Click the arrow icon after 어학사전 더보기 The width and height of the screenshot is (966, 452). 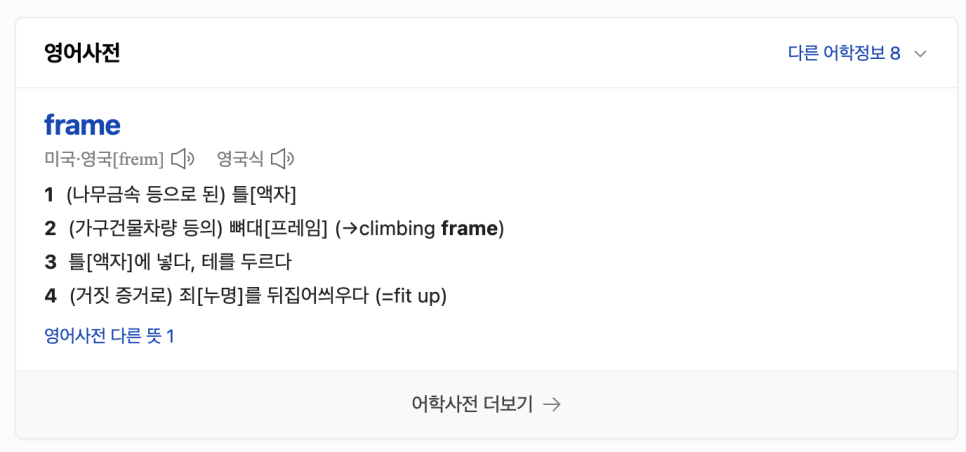[x=553, y=405]
